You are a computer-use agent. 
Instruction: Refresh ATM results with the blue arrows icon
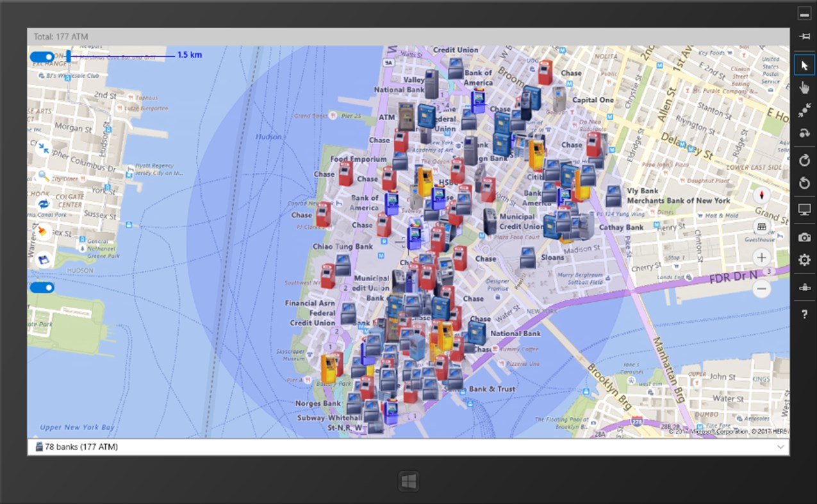[44, 204]
